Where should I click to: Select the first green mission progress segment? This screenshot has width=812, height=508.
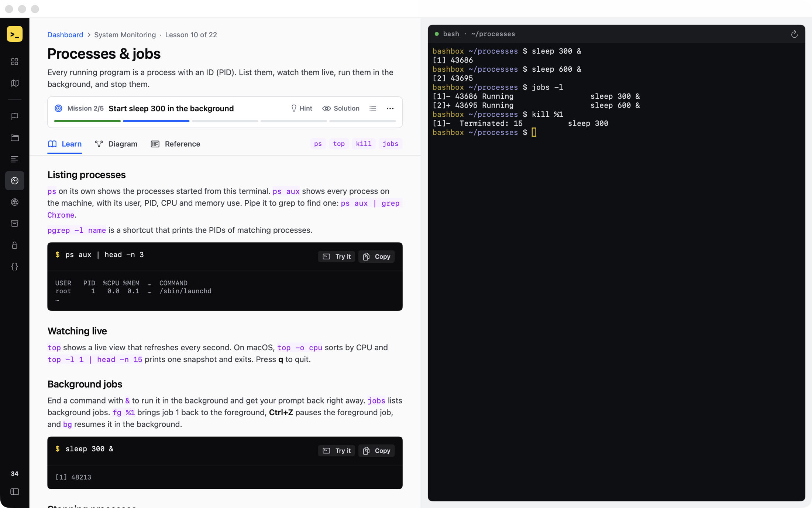(87, 121)
